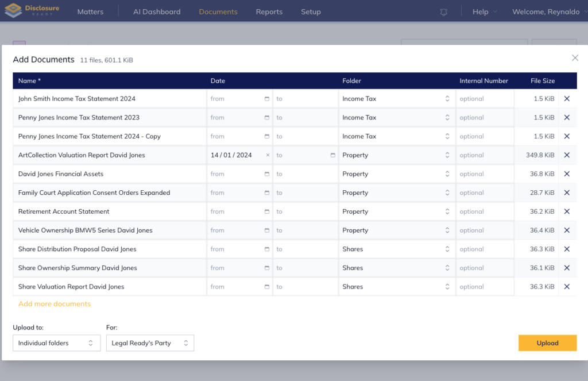The width and height of the screenshot is (588, 381).
Task: Expand the Help menu
Action: pyautogui.click(x=485, y=11)
